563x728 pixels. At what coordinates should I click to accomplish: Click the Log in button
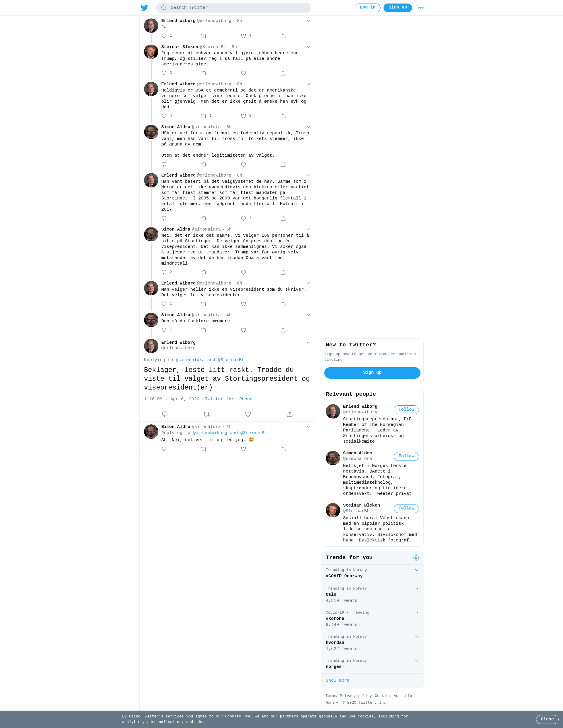click(x=367, y=8)
